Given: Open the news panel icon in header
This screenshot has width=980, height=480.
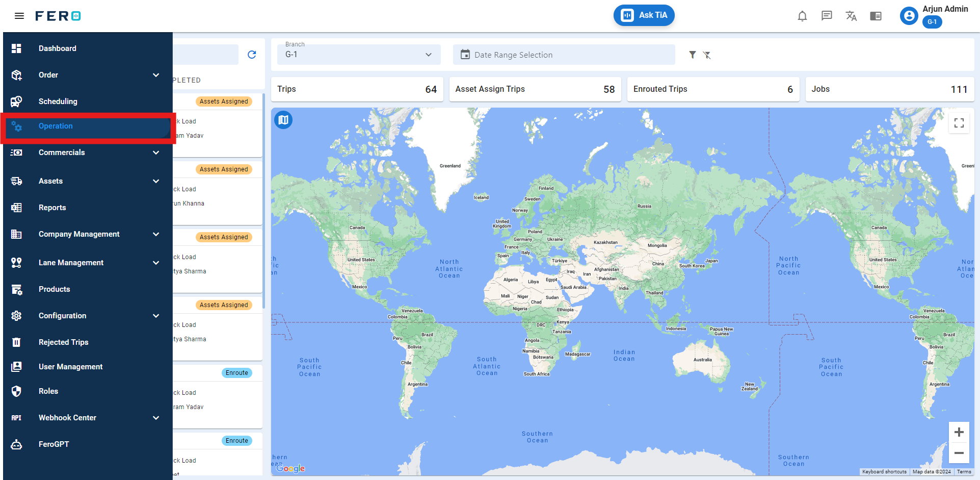Looking at the screenshot, I should [x=876, y=16].
